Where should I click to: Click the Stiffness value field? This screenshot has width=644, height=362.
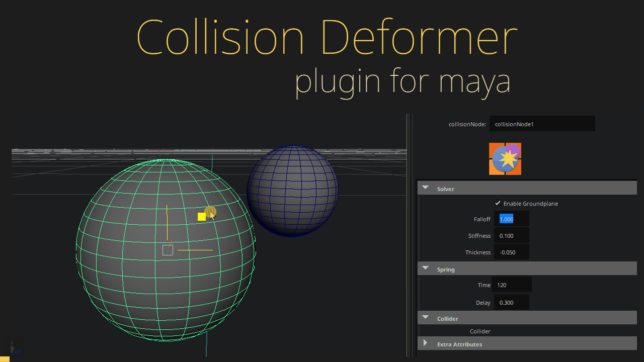click(511, 236)
